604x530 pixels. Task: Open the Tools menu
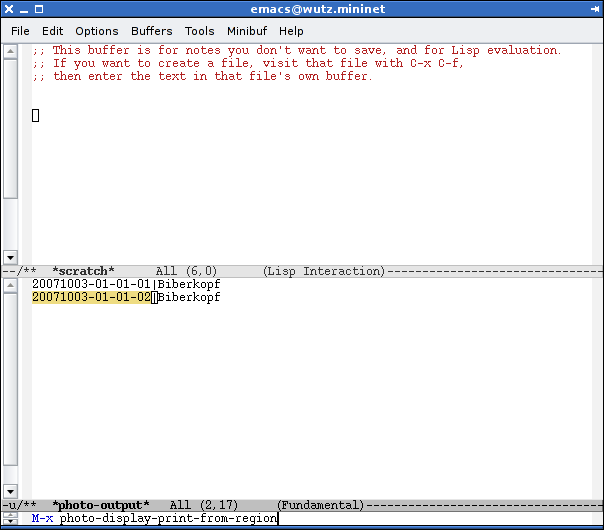coord(200,31)
